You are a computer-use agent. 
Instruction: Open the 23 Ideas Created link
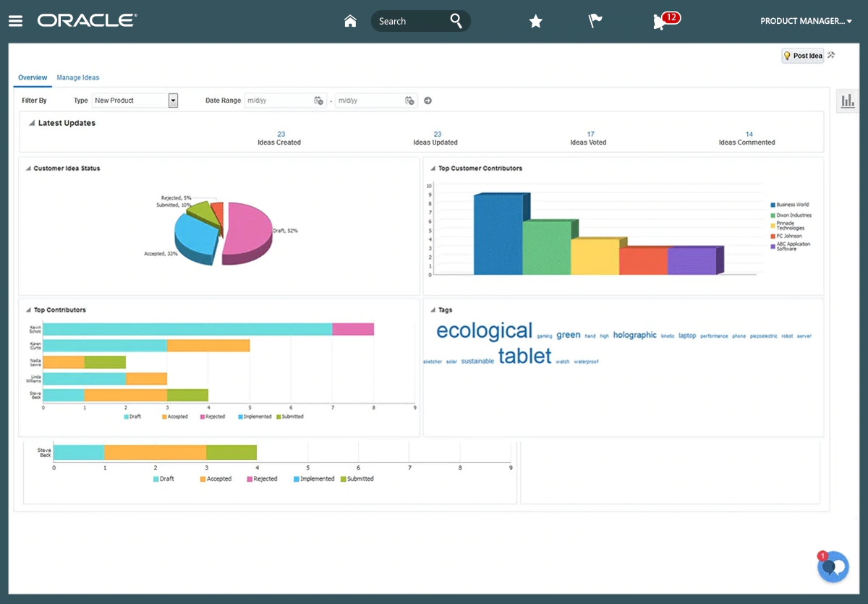(281, 134)
